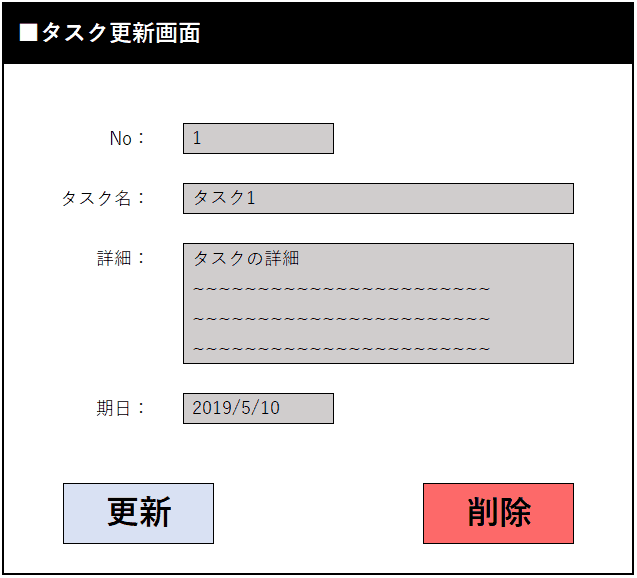Click the No: label
This screenshot has width=637, height=578.
(127, 139)
